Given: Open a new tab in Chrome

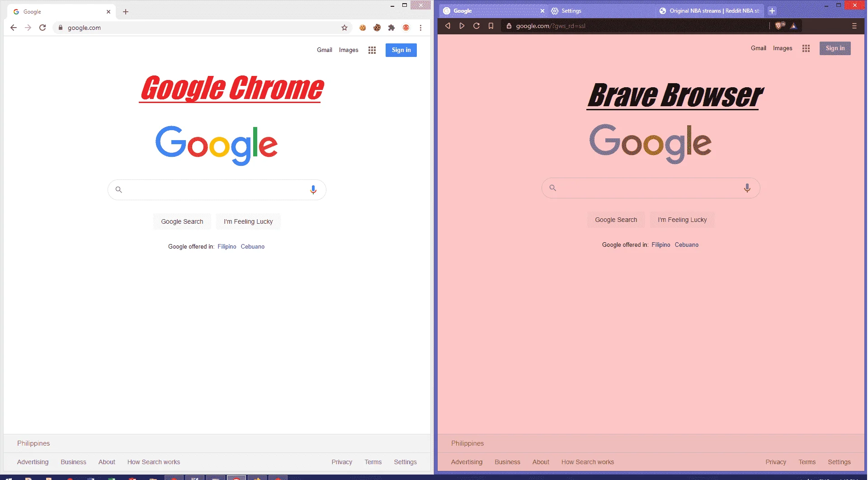Looking at the screenshot, I should click(x=126, y=12).
